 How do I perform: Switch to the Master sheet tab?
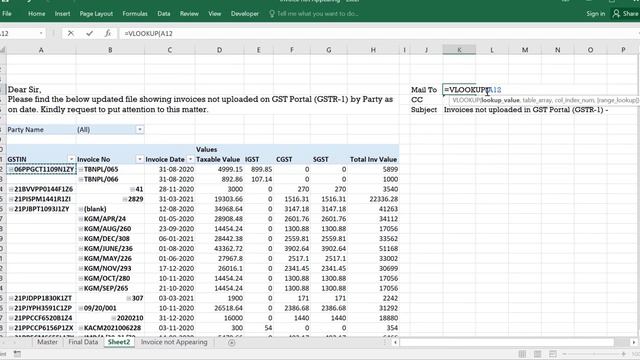[47, 342]
